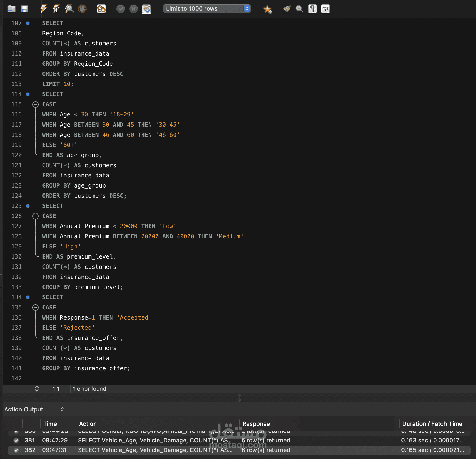The height and width of the screenshot is (459, 476).
Task: Click 'GROUP BY premium_level;' on line 133
Action: pos(83,287)
